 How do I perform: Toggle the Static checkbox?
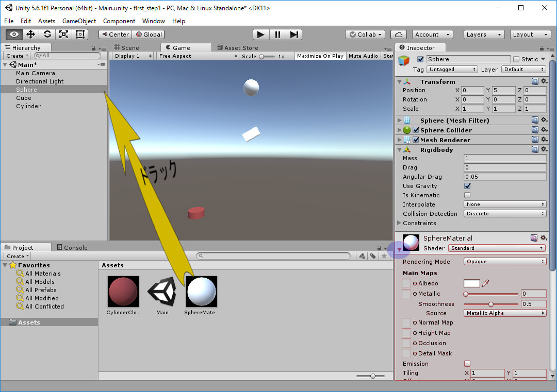tap(516, 59)
